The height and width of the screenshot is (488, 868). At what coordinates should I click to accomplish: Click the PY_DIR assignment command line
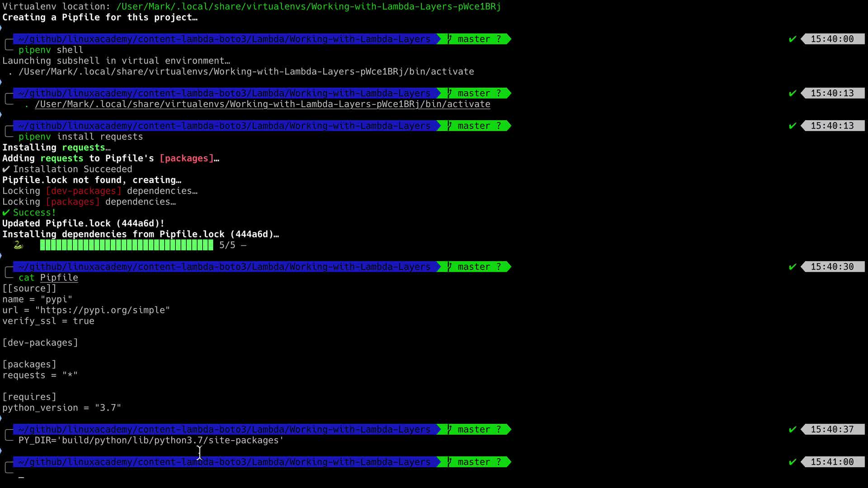(x=151, y=441)
